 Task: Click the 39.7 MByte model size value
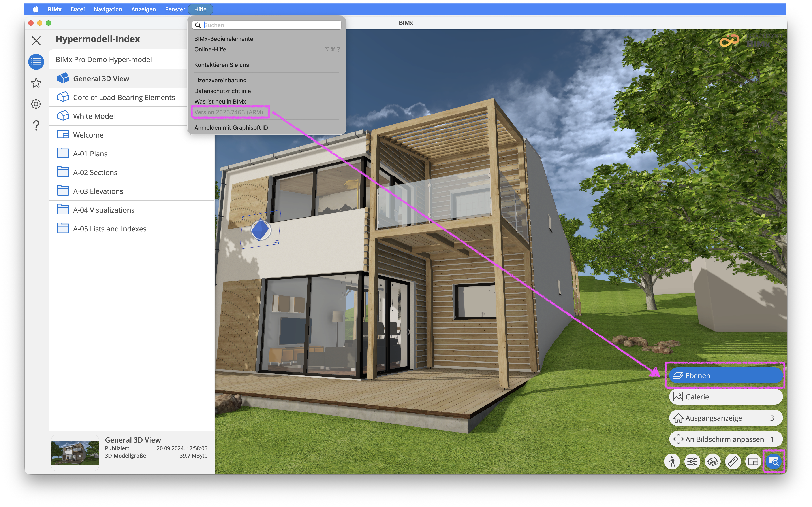(x=193, y=455)
